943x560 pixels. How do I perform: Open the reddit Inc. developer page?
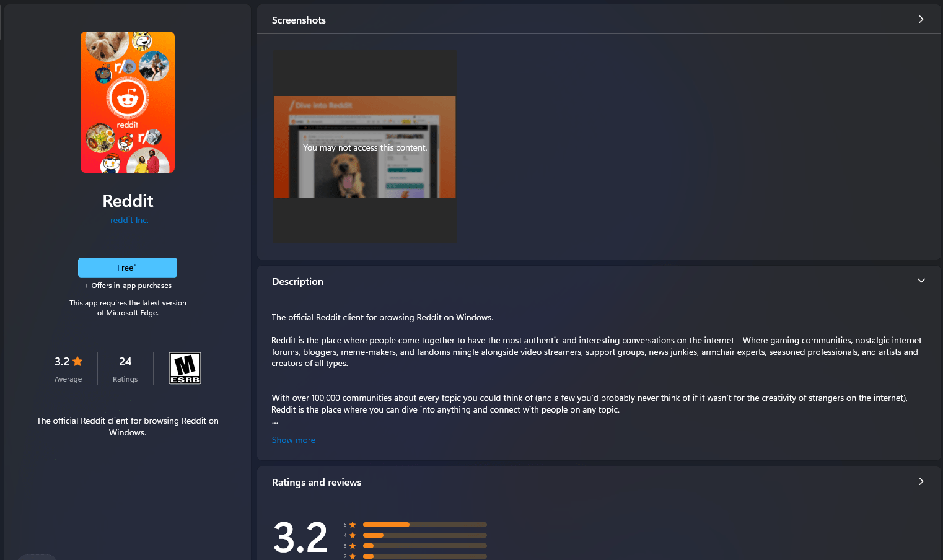(129, 220)
